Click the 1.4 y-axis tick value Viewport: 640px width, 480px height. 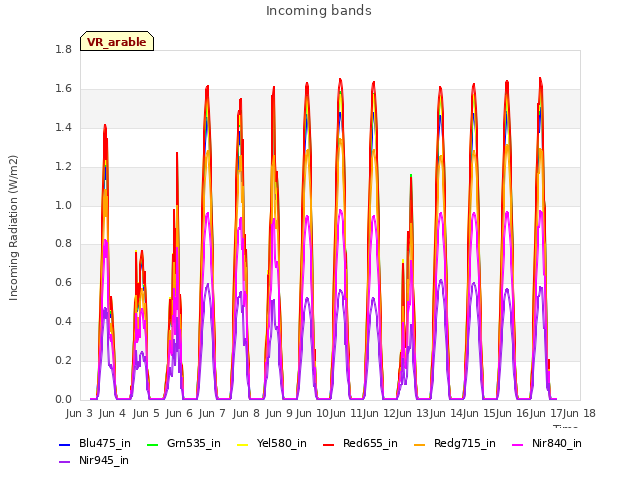click(63, 127)
